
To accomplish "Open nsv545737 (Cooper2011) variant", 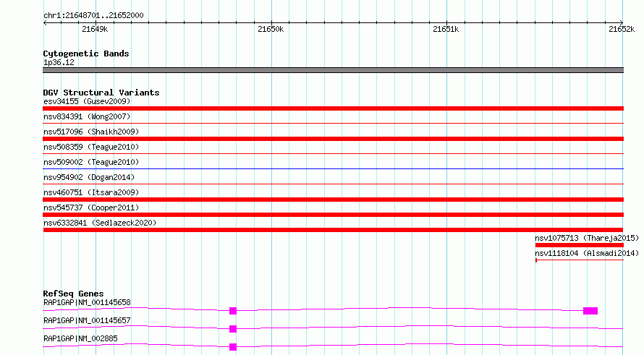I will 91,208.
